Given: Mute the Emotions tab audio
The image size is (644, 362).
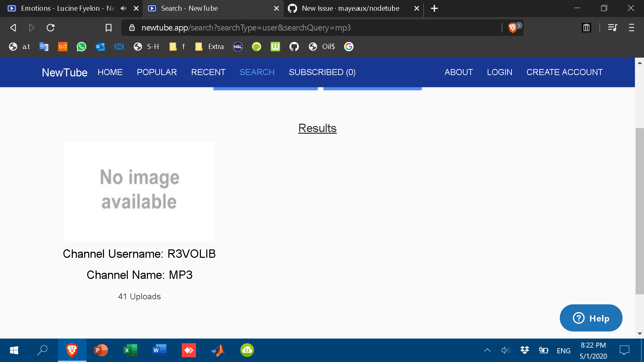Looking at the screenshot, I should (x=123, y=8).
